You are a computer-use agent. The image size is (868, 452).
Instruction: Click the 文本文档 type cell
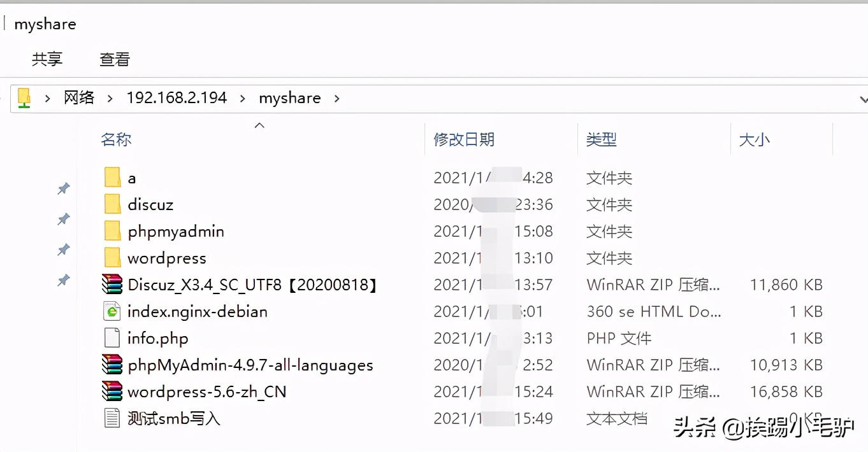(617, 418)
